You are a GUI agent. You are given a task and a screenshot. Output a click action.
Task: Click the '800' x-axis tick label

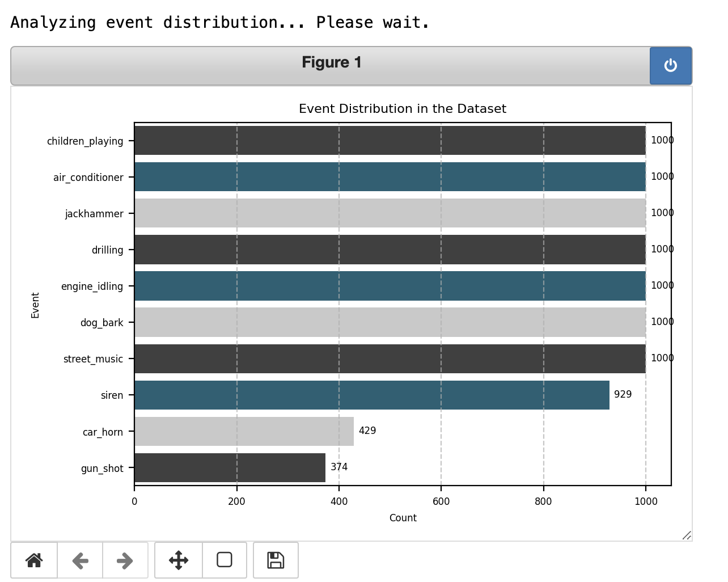click(543, 501)
